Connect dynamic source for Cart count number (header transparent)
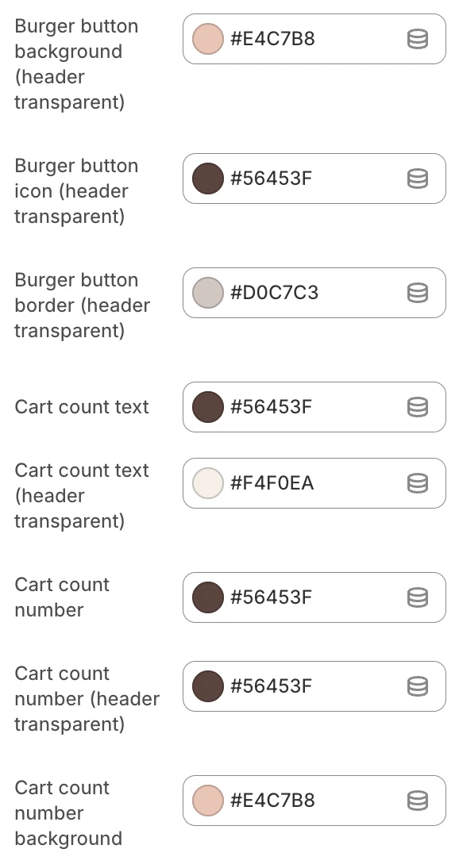Screen dimensions: 459x868 (x=418, y=686)
